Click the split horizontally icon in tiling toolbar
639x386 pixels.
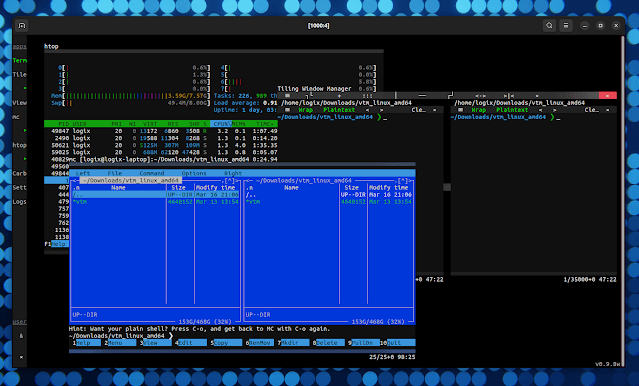point(422,95)
